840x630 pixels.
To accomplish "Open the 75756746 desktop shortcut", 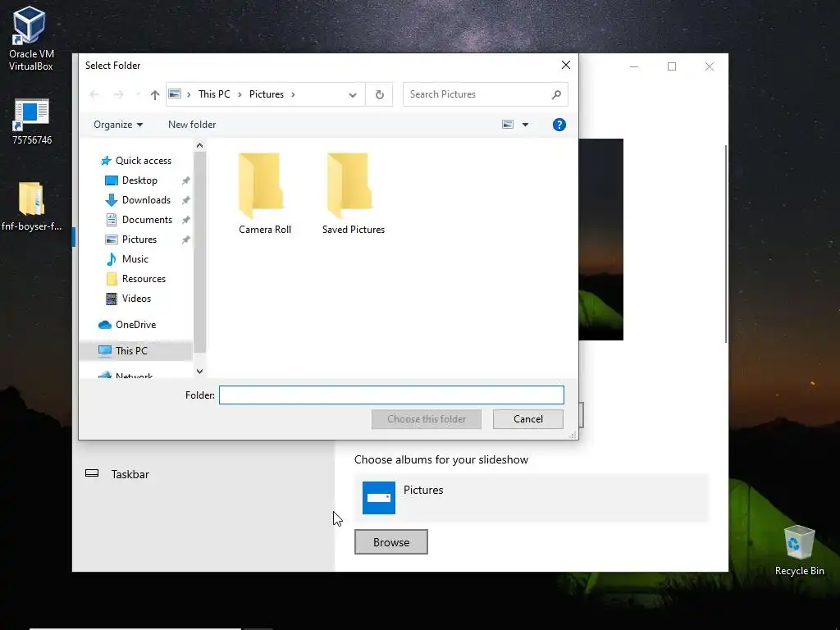I will tap(32, 121).
